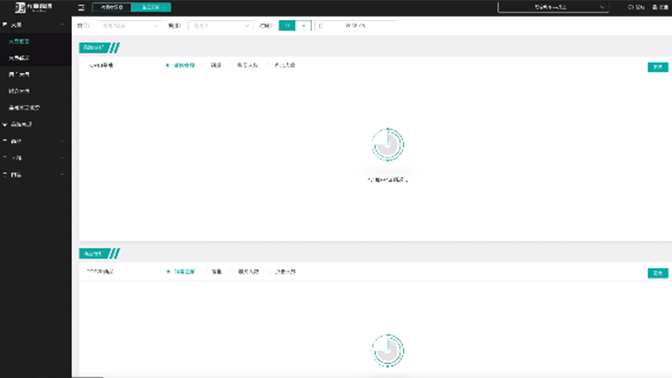Switch to the highlighted teal header tab
The height and width of the screenshot is (378, 672).
click(x=151, y=7)
